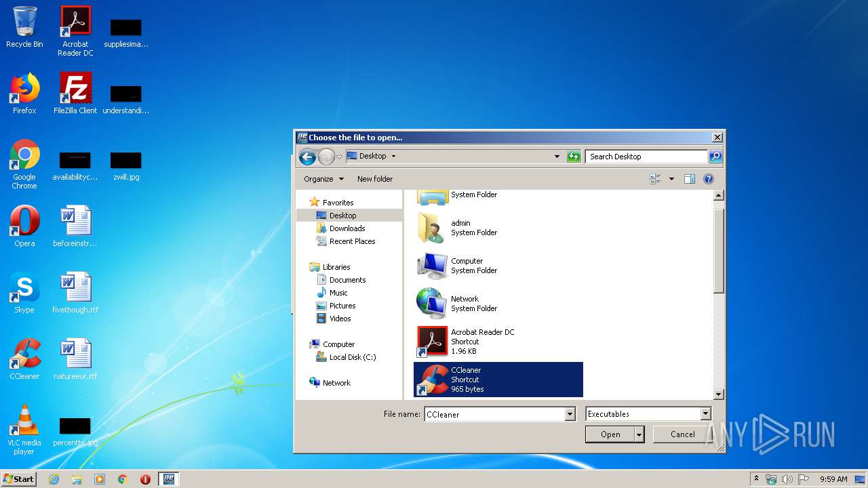The width and height of the screenshot is (868, 488).
Task: Open Chrome from the taskbar
Action: (123, 479)
